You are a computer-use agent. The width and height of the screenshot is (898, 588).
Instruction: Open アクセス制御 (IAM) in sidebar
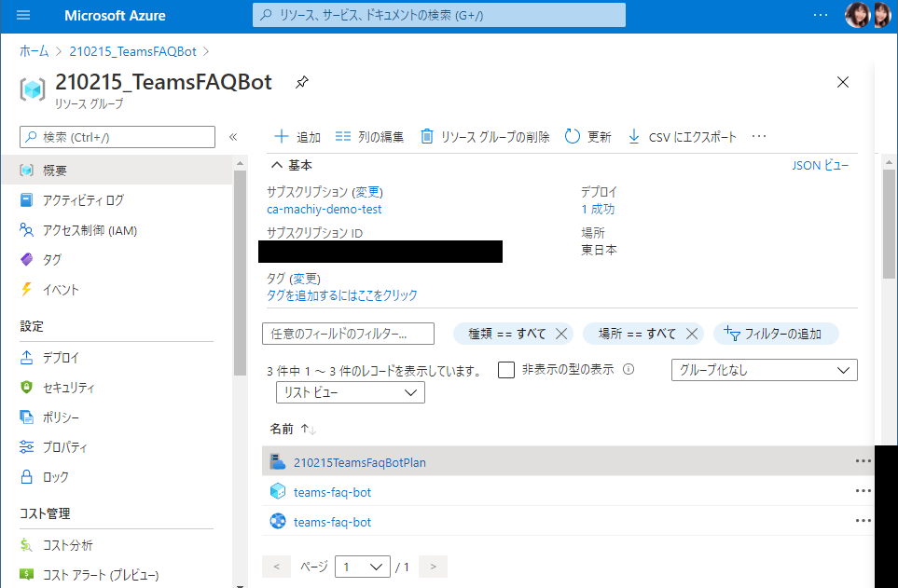click(117, 230)
